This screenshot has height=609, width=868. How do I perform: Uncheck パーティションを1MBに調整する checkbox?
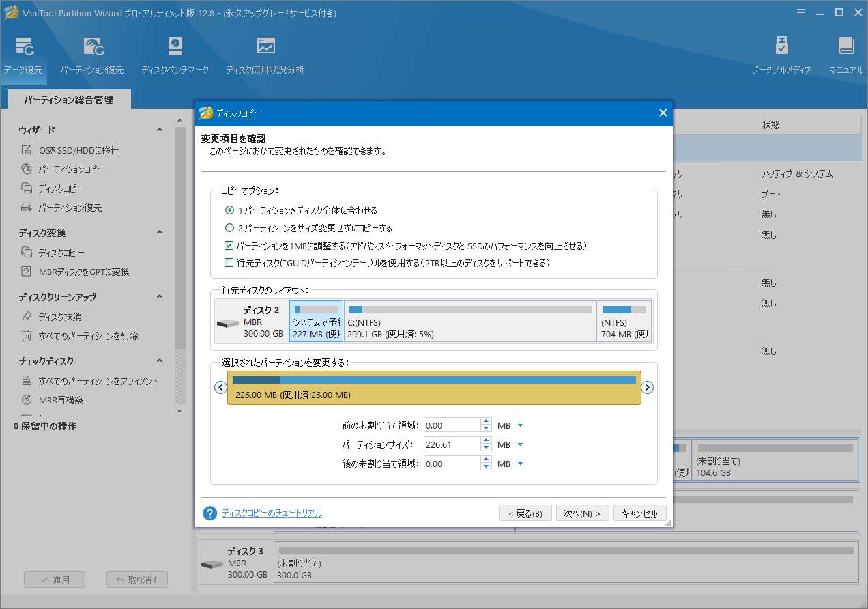(x=229, y=246)
